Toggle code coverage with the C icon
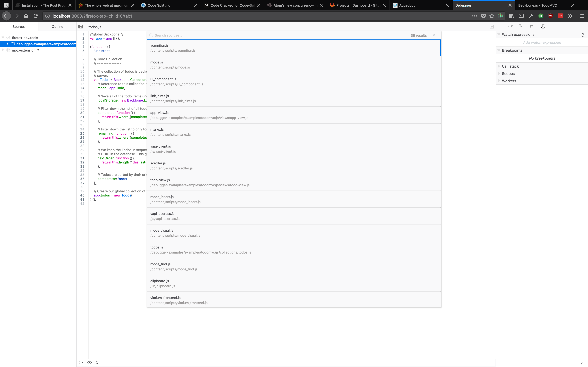This screenshot has height=367, width=588. coord(97,362)
